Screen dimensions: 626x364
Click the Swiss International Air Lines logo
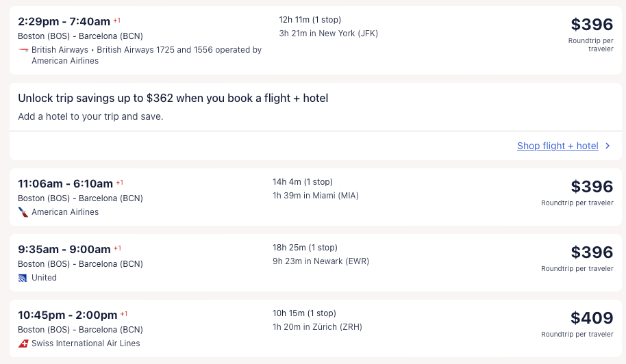pos(23,343)
